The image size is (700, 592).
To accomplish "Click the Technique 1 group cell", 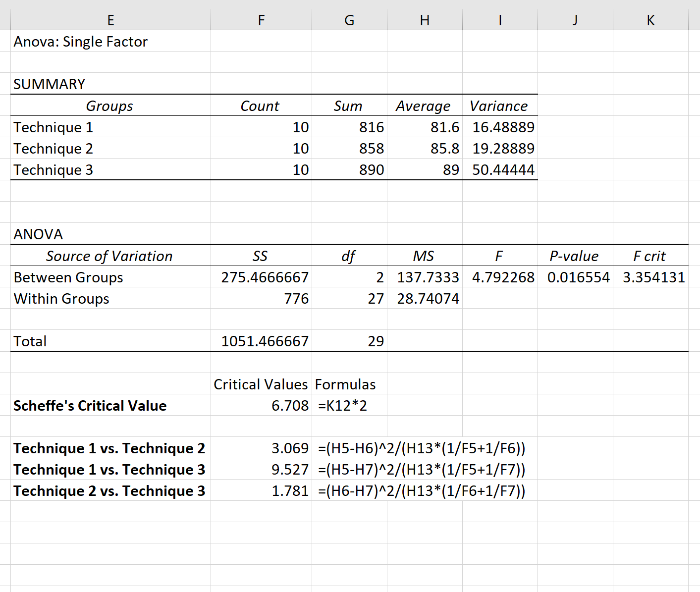I will pos(110,127).
